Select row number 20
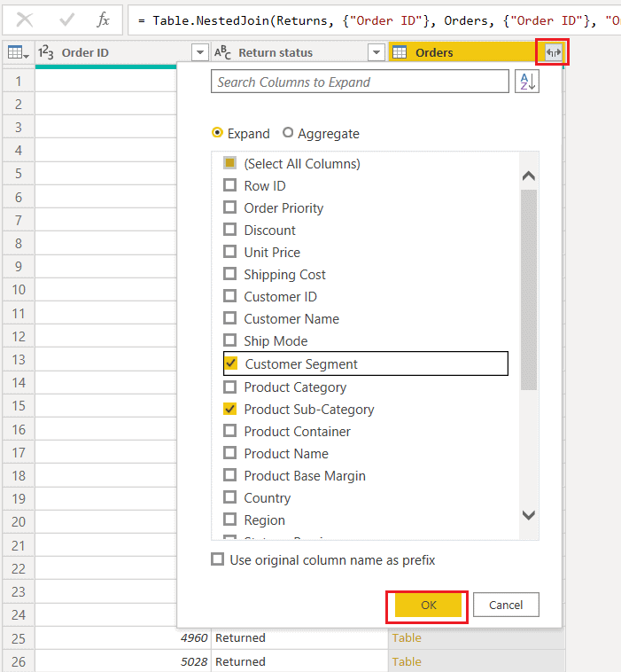Image resolution: width=621 pixels, height=672 pixels. coord(19,521)
